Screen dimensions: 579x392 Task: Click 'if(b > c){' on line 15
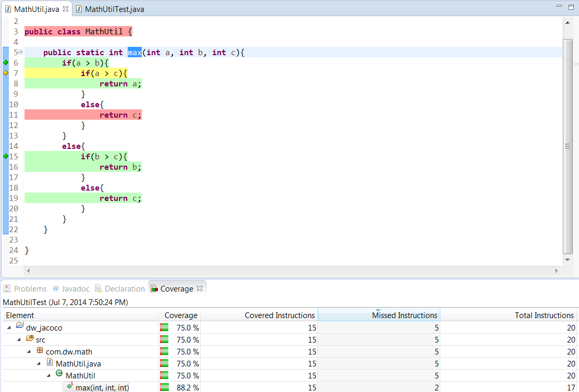point(104,157)
